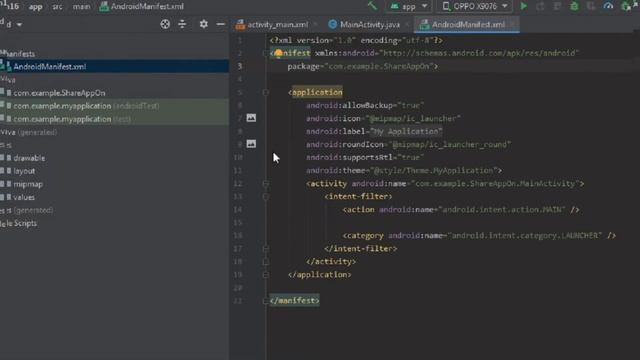Click the attach debugger icon at the toolbar end
Image resolution: width=640 pixels, height=360 pixels.
625,6
